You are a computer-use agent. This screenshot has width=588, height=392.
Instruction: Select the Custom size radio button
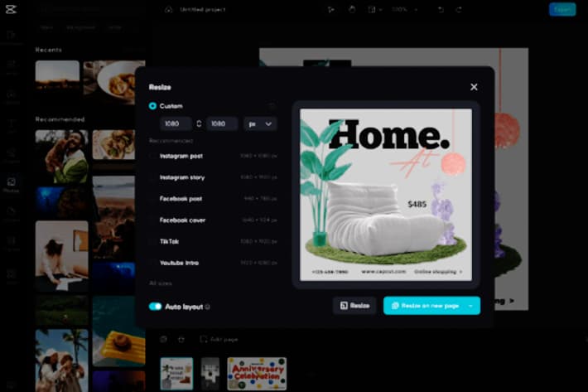tap(152, 106)
